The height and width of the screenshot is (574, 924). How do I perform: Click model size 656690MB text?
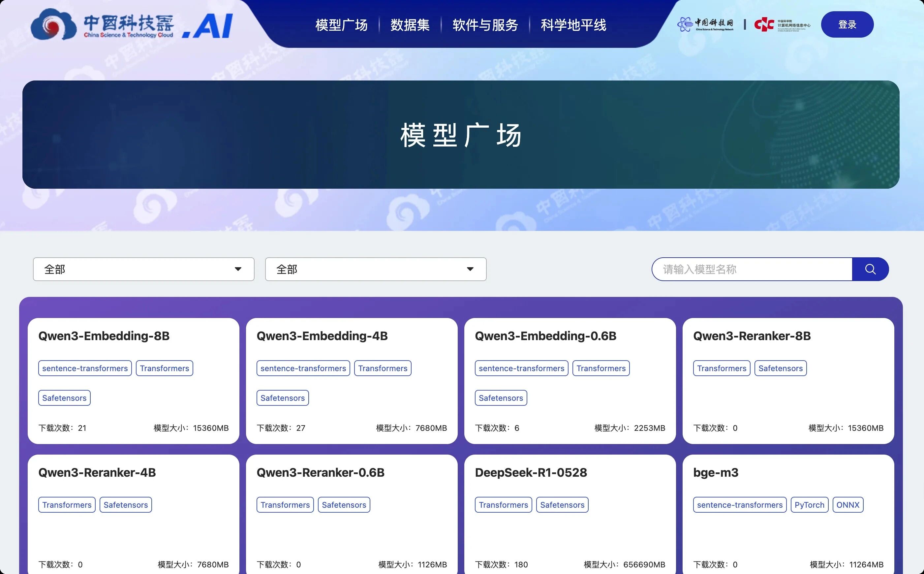coord(625,564)
